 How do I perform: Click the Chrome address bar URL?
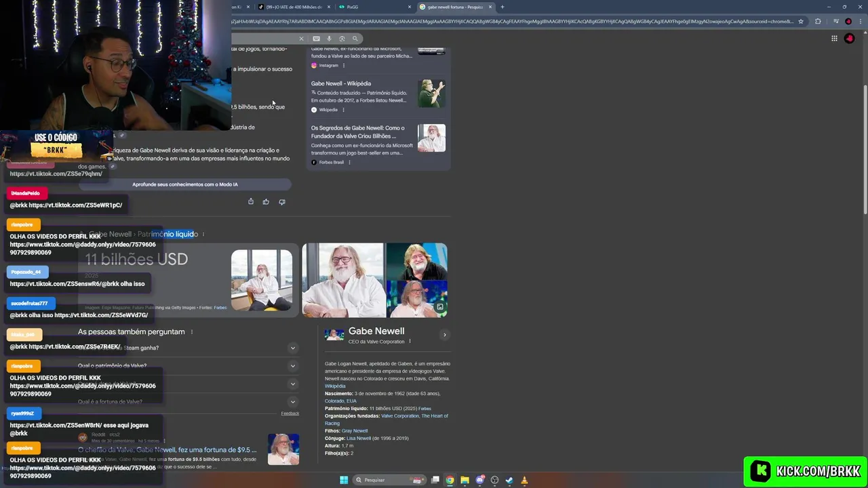pos(512,21)
